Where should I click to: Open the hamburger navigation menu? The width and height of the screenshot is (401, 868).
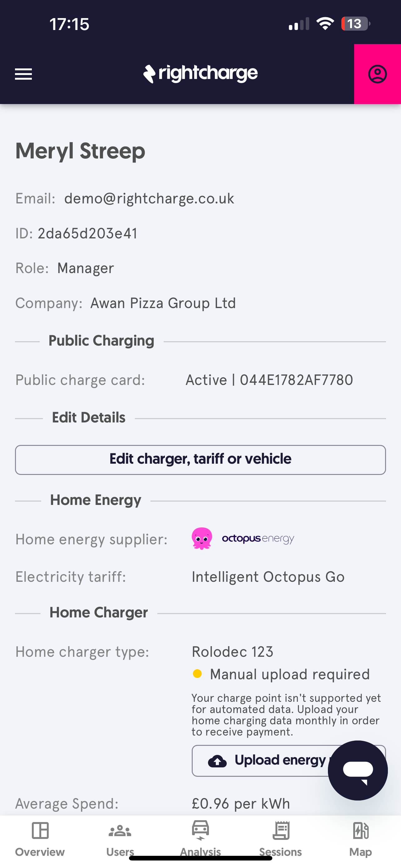pyautogui.click(x=23, y=74)
